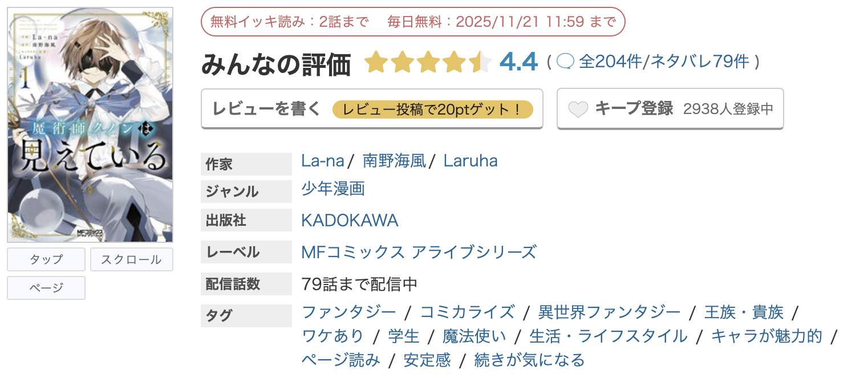868x374 pixels.
Task: Open the 少年漫画 genre page
Action: point(333,189)
